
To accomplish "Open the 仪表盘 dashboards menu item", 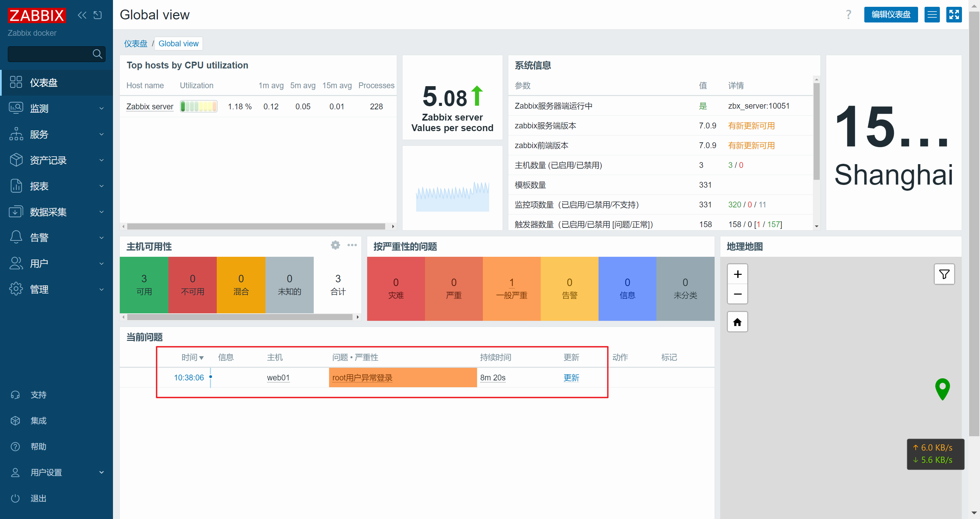I will click(56, 82).
